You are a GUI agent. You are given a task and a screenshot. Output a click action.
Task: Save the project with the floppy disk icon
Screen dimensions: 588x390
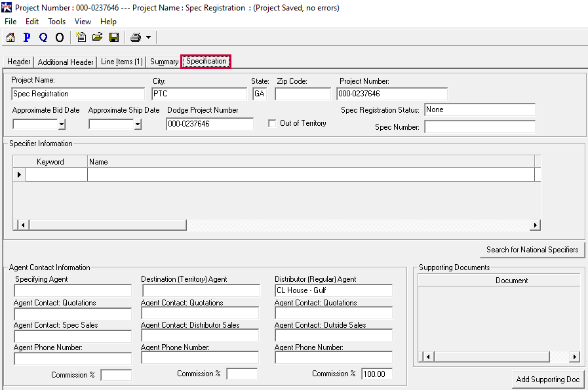(x=114, y=37)
